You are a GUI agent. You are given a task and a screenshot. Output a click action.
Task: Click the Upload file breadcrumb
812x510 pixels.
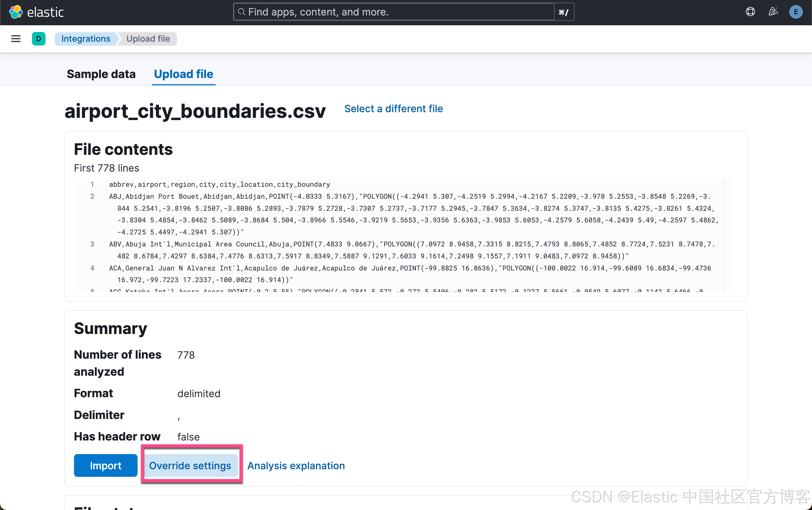[148, 39]
